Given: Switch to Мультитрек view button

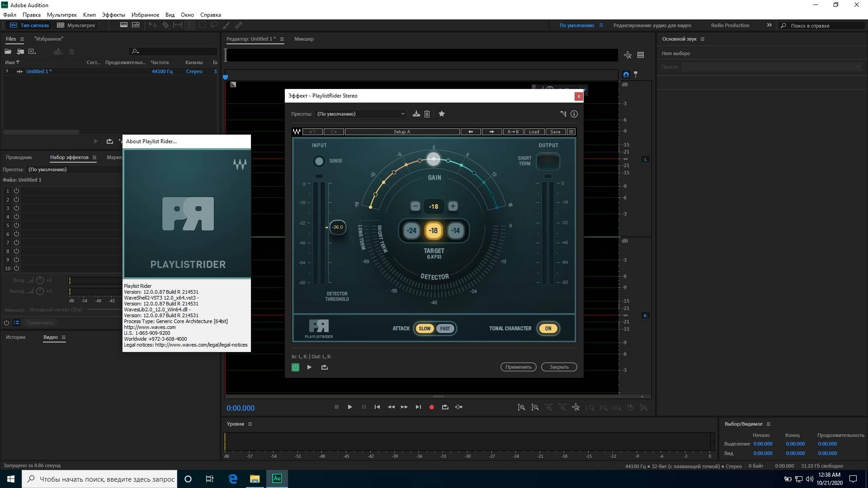Looking at the screenshot, I should click(76, 25).
